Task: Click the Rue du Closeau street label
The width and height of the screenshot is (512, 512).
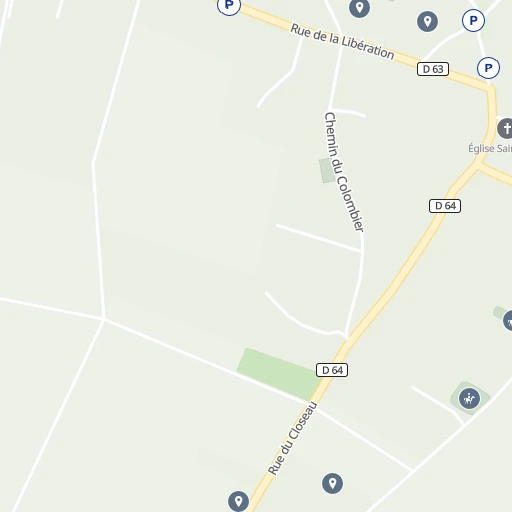Action: click(293, 438)
